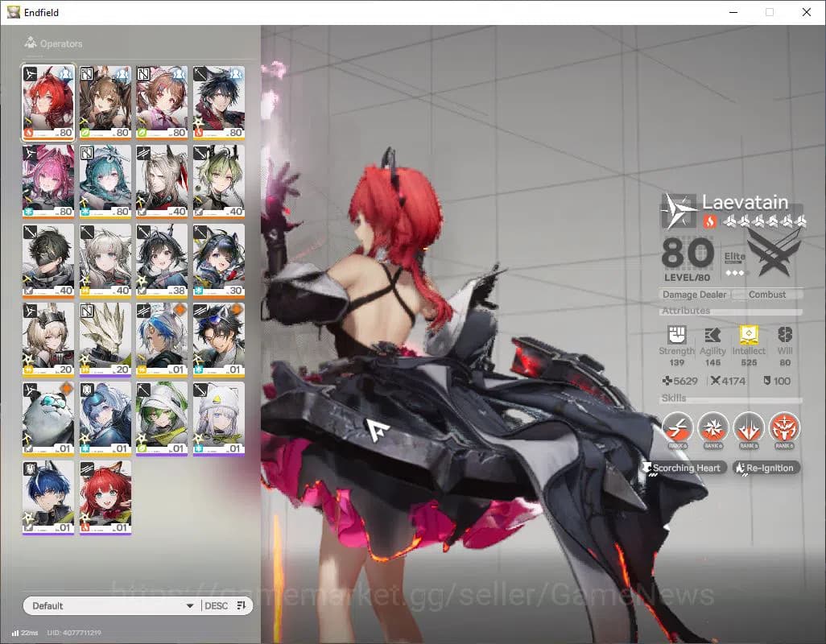Viewport: 826px width, 644px height.
Task: Select the operator card showing level 30
Action: click(x=219, y=260)
